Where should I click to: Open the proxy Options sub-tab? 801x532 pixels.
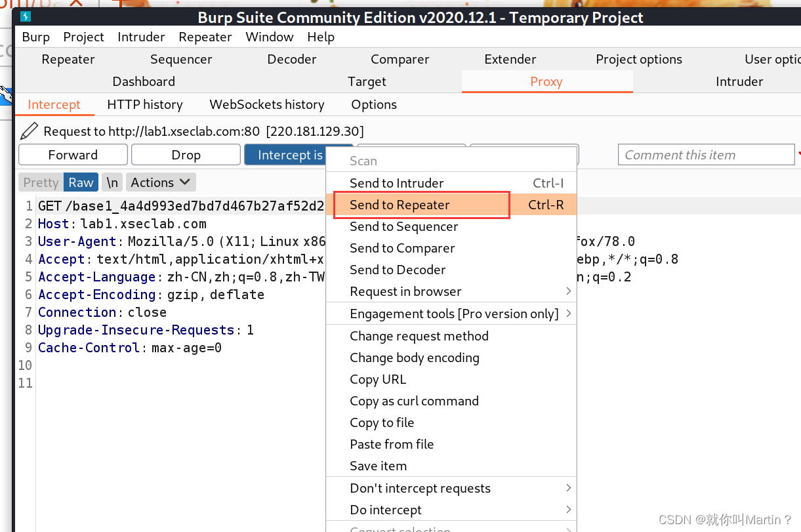tap(374, 104)
